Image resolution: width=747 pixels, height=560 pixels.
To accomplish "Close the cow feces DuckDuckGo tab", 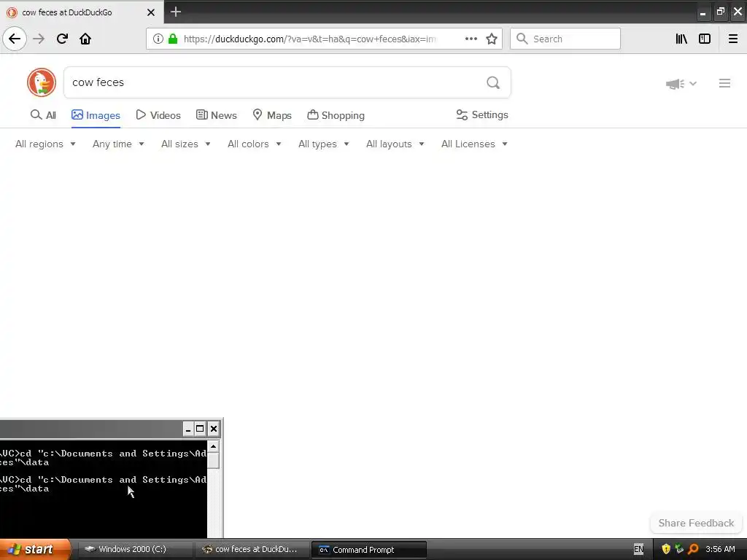I will coord(150,12).
